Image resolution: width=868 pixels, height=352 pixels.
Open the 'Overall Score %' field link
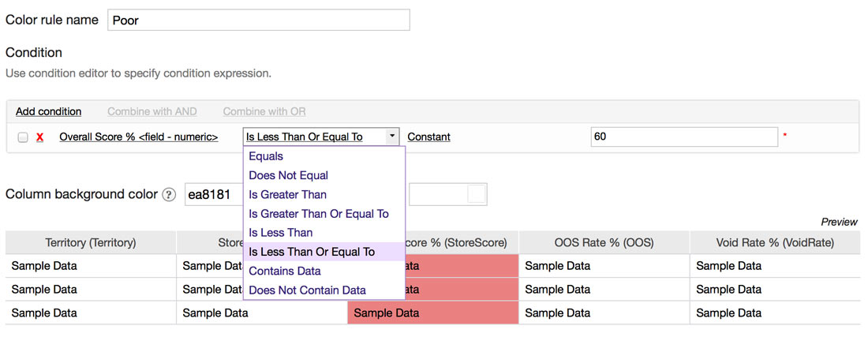(139, 137)
